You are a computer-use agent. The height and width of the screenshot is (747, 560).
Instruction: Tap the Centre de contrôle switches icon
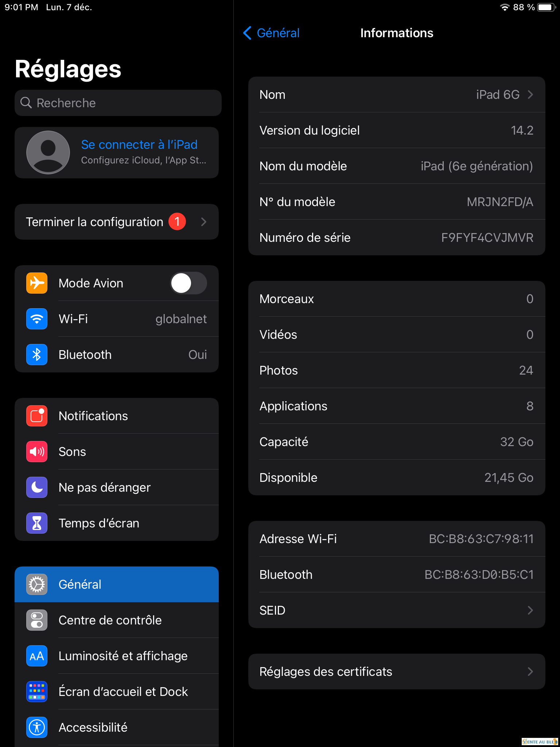(x=37, y=620)
